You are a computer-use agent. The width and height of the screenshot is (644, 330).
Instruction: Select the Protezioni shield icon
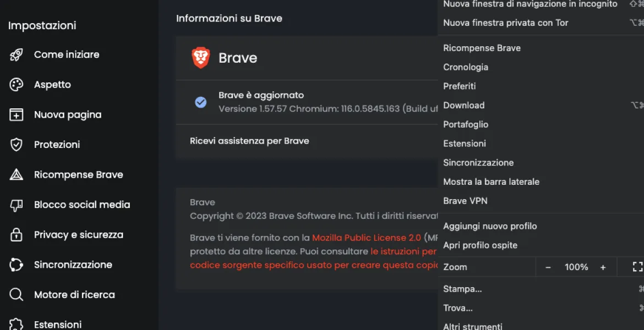[17, 145]
